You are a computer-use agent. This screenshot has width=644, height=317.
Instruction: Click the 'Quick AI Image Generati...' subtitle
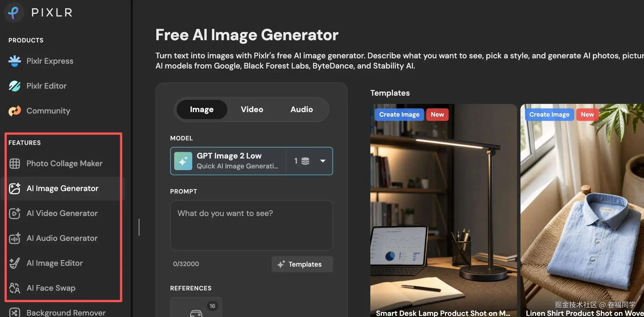(x=237, y=166)
